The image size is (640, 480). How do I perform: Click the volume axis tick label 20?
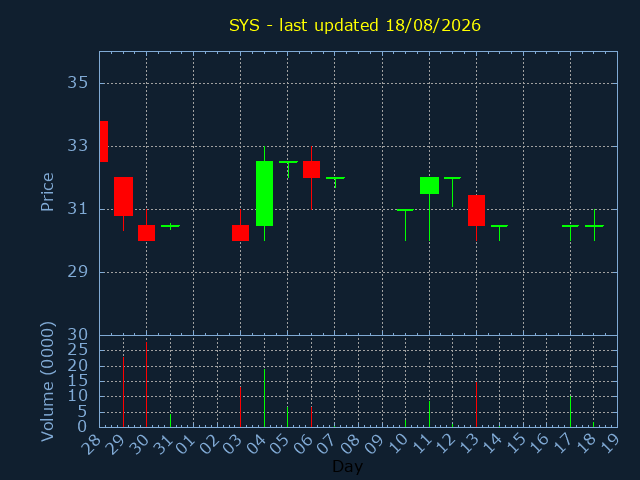(x=78, y=366)
